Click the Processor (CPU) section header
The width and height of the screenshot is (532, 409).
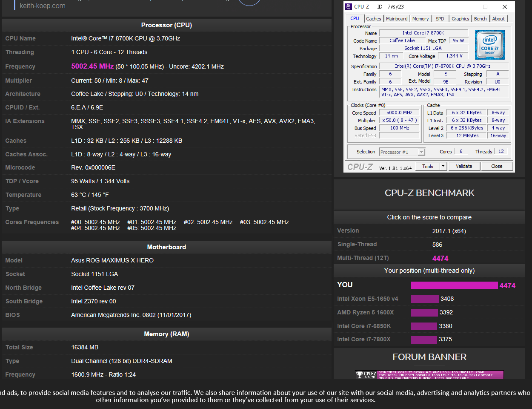pos(166,25)
